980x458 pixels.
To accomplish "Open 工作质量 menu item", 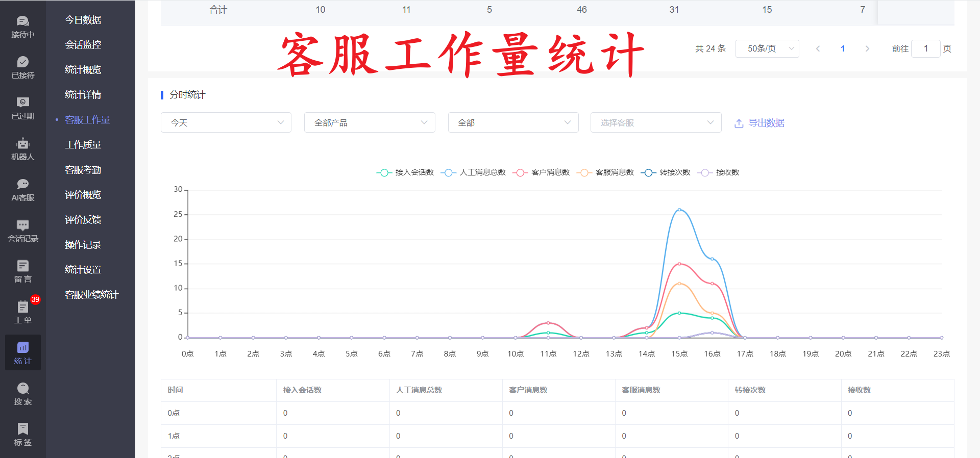I will tap(83, 145).
